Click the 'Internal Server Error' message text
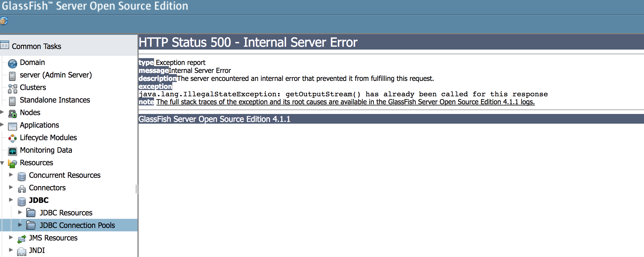This screenshot has width=644, height=257. (200, 71)
